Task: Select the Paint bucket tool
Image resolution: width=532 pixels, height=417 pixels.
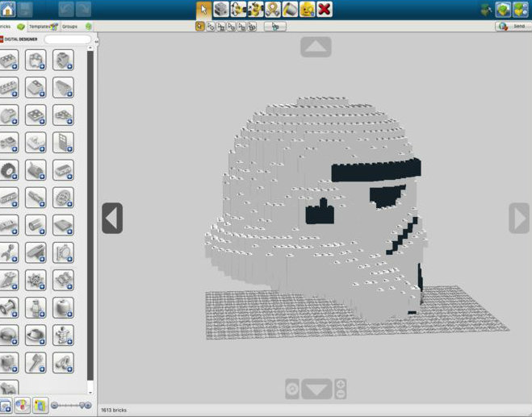Action: [x=290, y=9]
